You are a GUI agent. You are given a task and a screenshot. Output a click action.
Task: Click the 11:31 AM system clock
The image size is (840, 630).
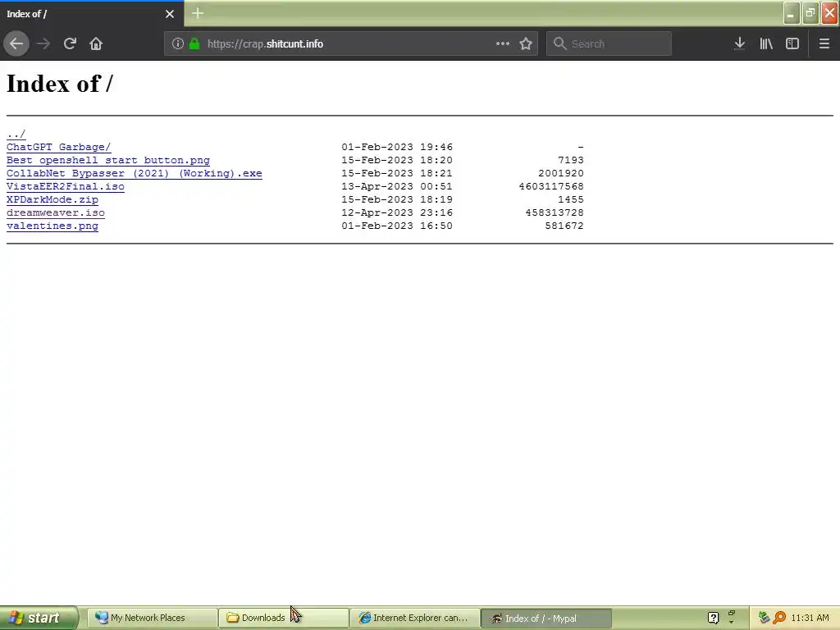pyautogui.click(x=810, y=618)
